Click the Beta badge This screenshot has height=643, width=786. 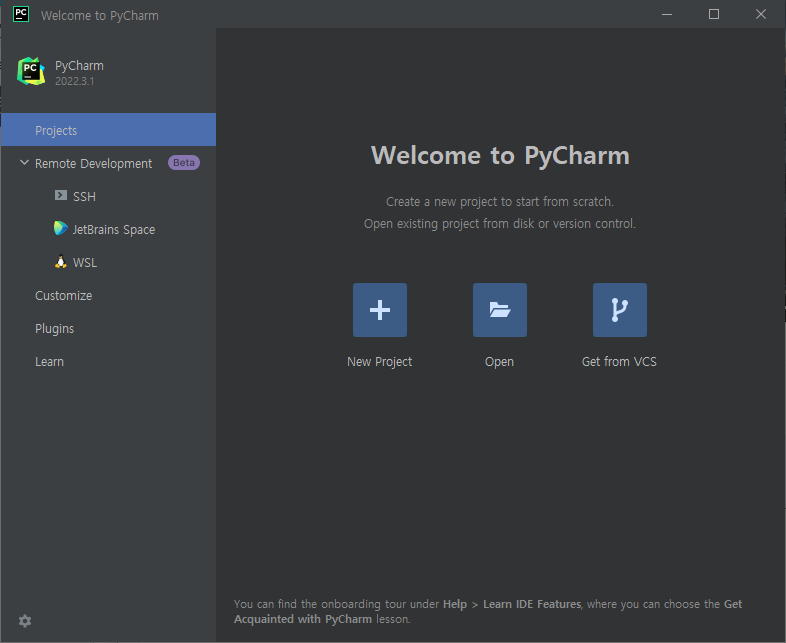pyautogui.click(x=184, y=163)
